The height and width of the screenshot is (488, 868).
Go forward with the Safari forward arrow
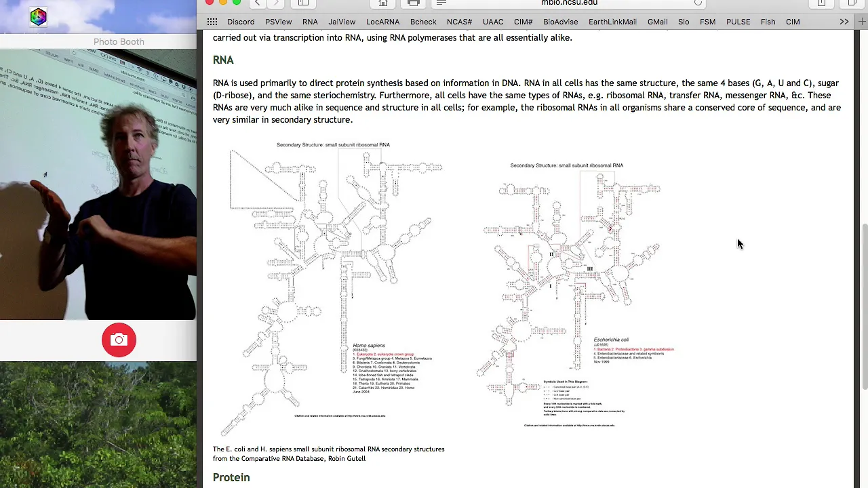click(x=275, y=3)
